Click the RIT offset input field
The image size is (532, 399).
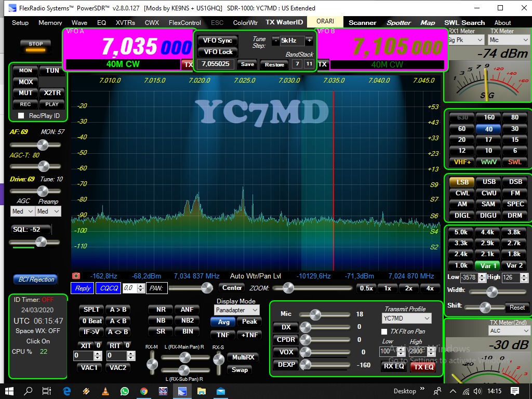point(117,355)
